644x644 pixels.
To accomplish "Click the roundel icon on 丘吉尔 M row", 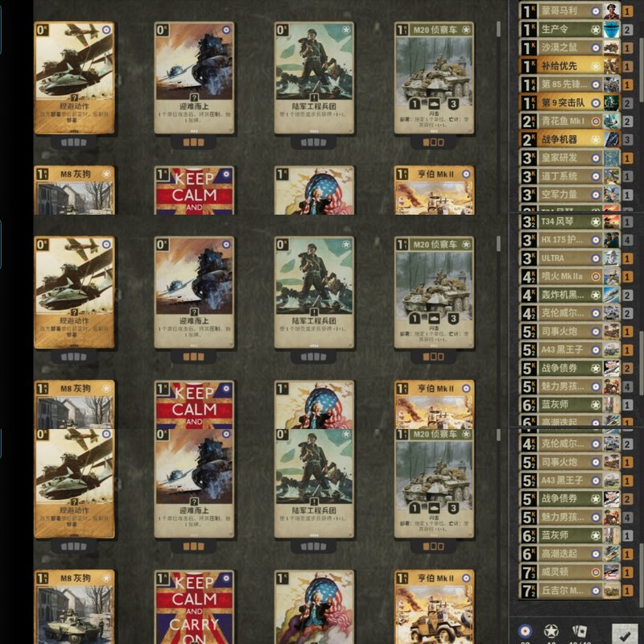I will 596,590.
